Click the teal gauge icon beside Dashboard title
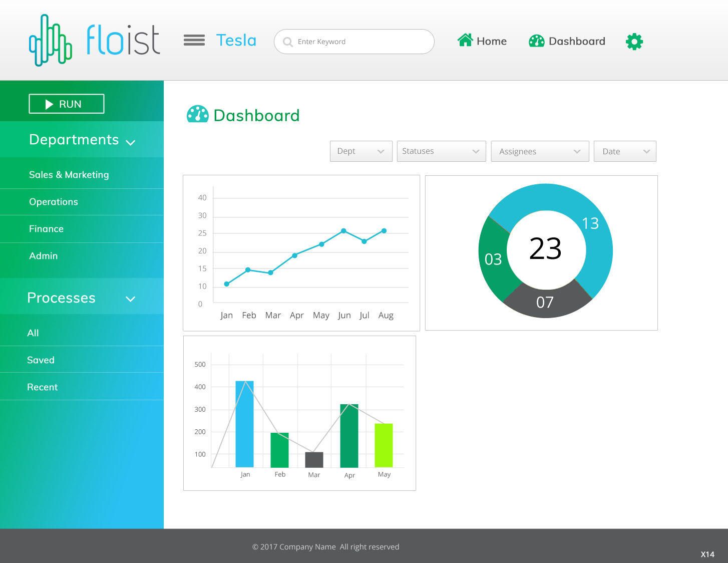Viewport: 728px width, 563px height. point(197,115)
